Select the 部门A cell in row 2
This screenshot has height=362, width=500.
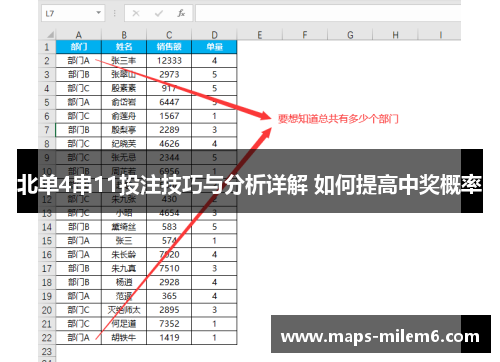click(79, 61)
